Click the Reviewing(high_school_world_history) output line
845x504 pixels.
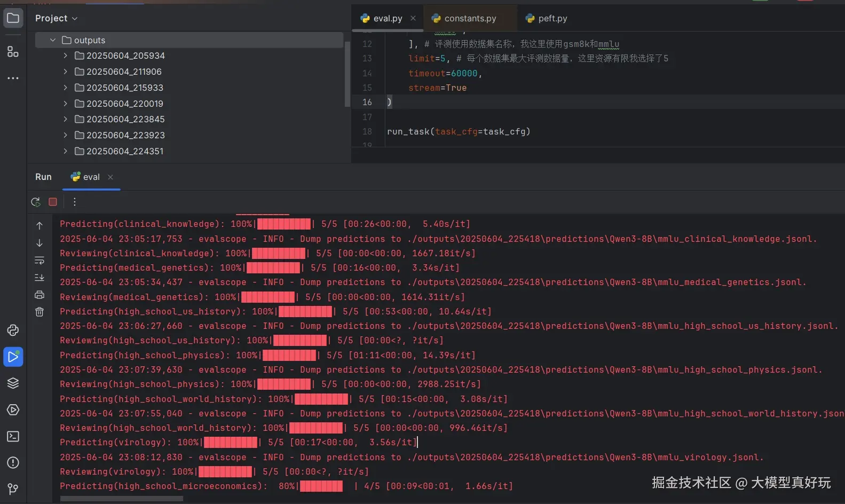283,428
